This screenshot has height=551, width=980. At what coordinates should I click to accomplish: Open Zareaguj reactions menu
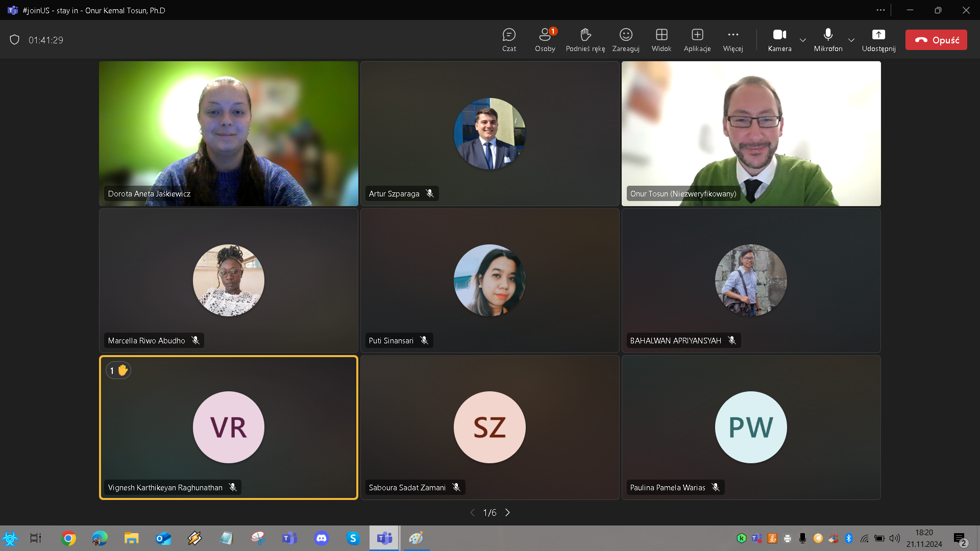626,40
